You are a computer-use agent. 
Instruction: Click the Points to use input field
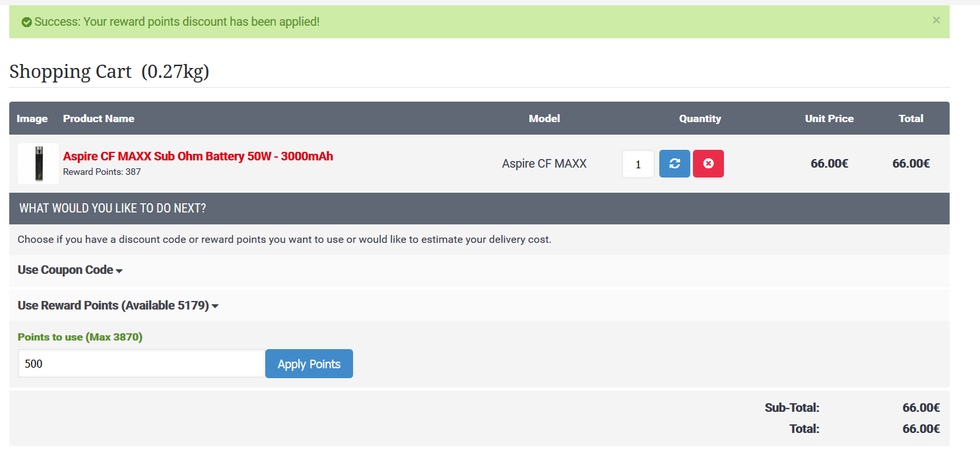point(141,364)
